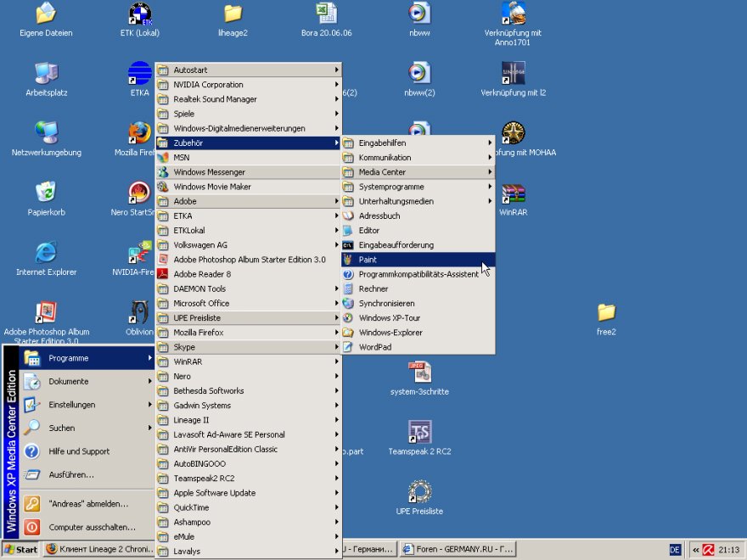Click the Start button

[21, 550]
